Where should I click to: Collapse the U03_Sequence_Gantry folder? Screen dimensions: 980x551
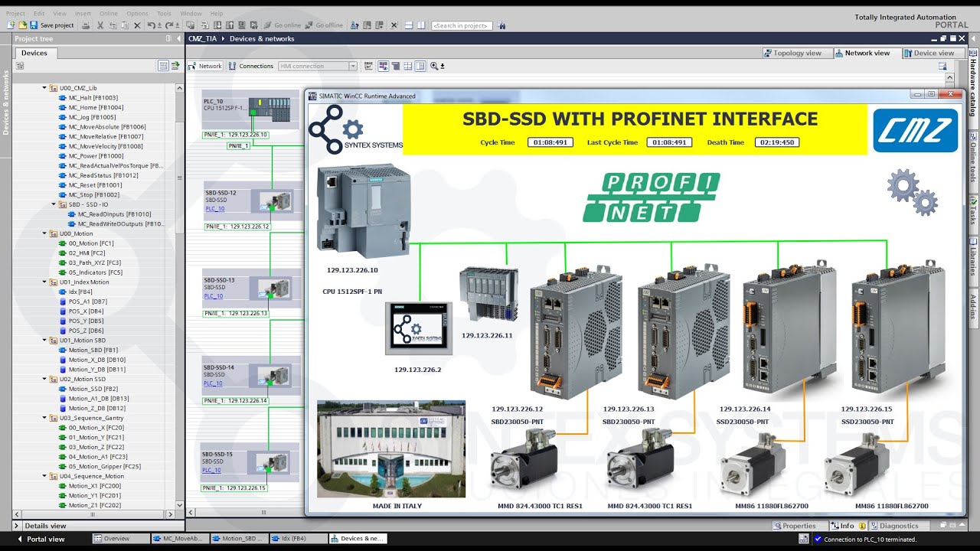(x=44, y=418)
